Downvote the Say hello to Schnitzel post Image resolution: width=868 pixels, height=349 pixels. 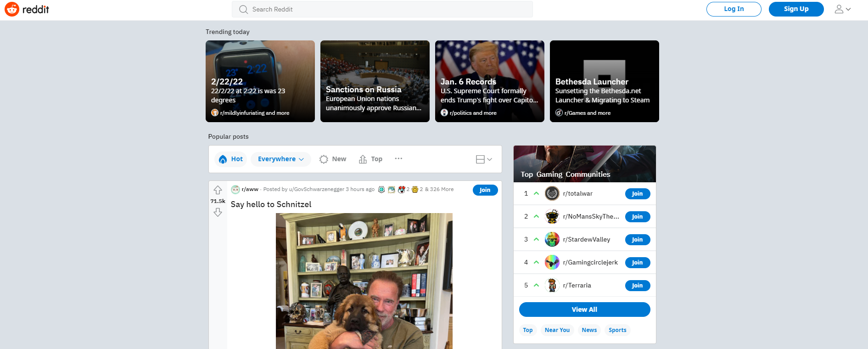[x=218, y=212]
